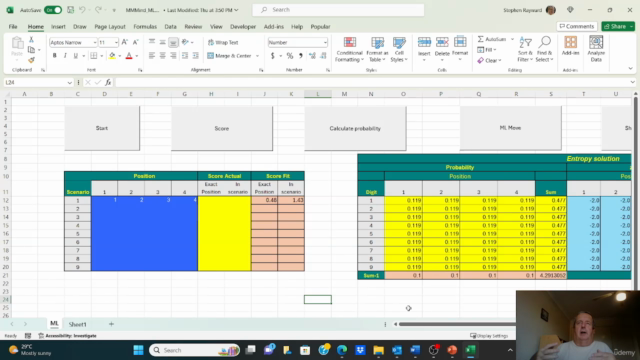
Task: Open the File menu
Action: coord(13,27)
